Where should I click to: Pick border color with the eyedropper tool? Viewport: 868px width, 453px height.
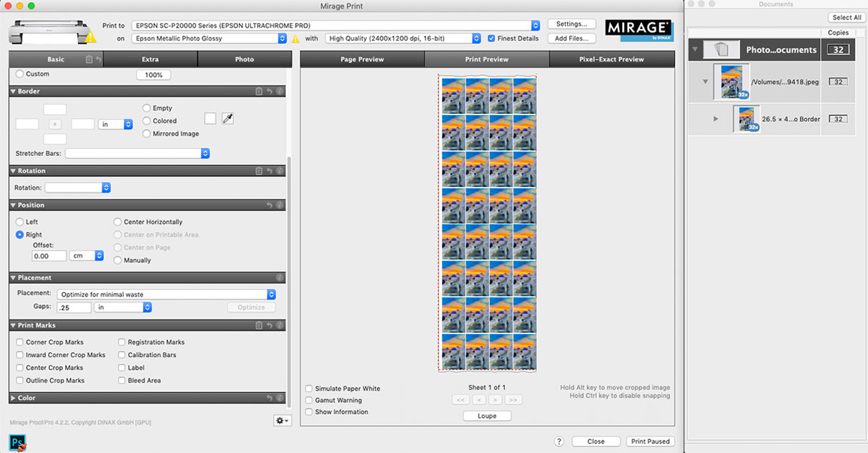(x=227, y=119)
